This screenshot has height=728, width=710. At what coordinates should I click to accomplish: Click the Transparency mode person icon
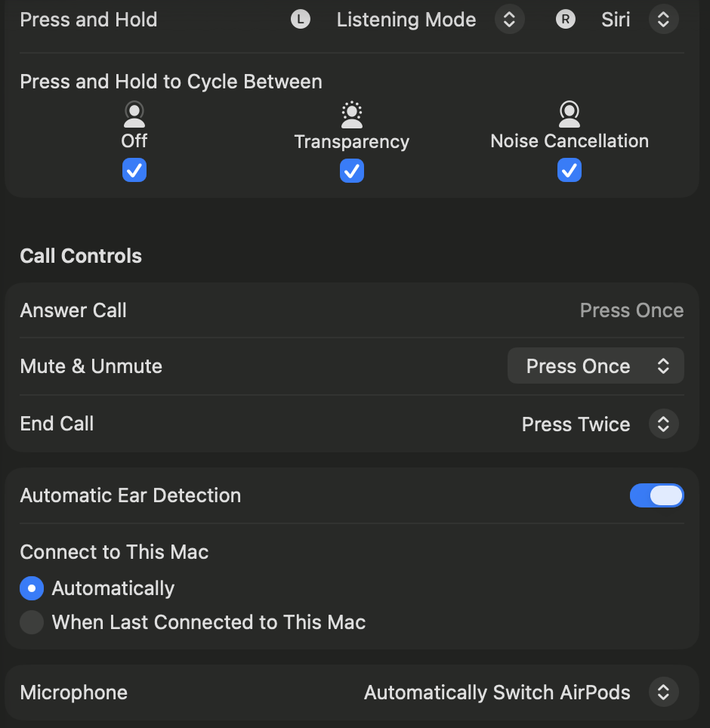[351, 115]
